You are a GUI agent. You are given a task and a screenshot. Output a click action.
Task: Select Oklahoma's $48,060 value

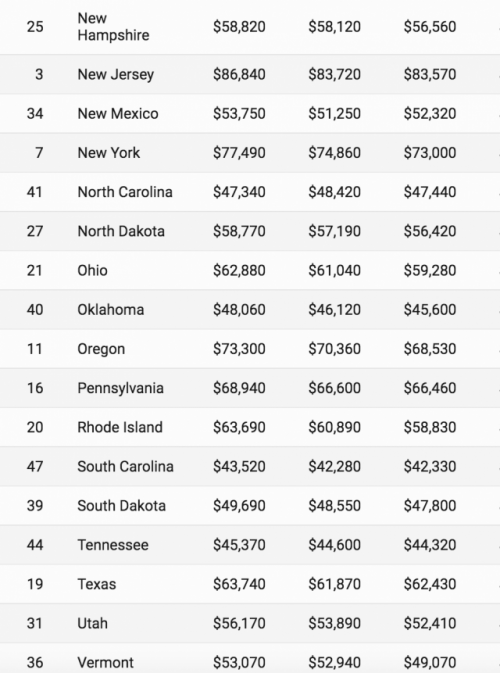pos(239,309)
